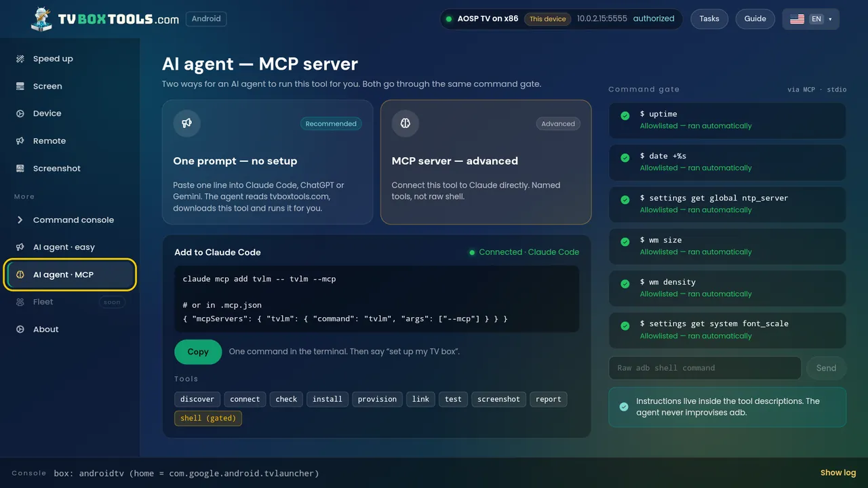
Task: Click the provision tool chip
Action: tap(377, 399)
